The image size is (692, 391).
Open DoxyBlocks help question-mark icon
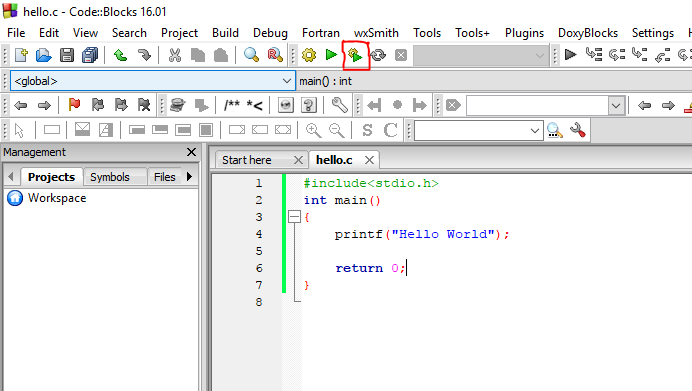tap(309, 105)
